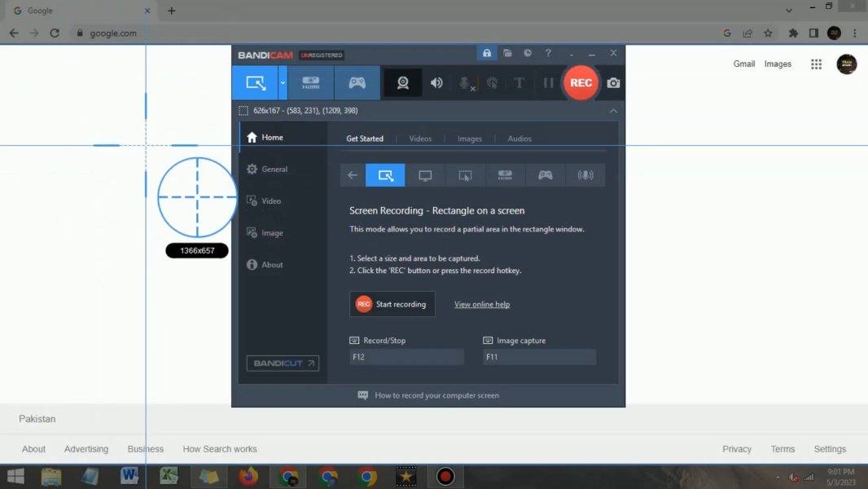
Task: Open Advertising footer link
Action: click(x=86, y=449)
